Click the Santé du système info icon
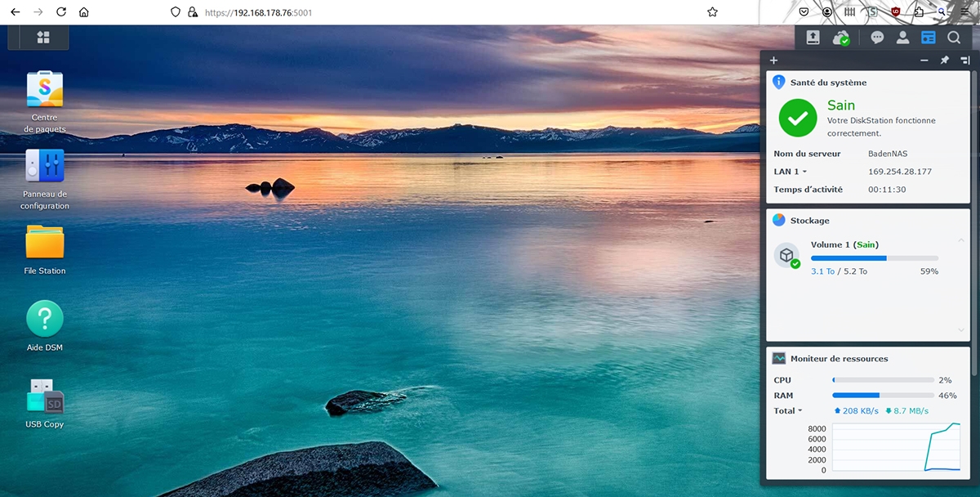This screenshot has height=497, width=980. tap(779, 83)
